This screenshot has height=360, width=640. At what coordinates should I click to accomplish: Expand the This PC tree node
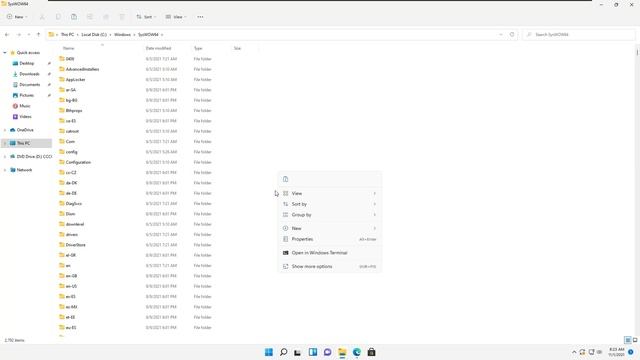click(5, 143)
